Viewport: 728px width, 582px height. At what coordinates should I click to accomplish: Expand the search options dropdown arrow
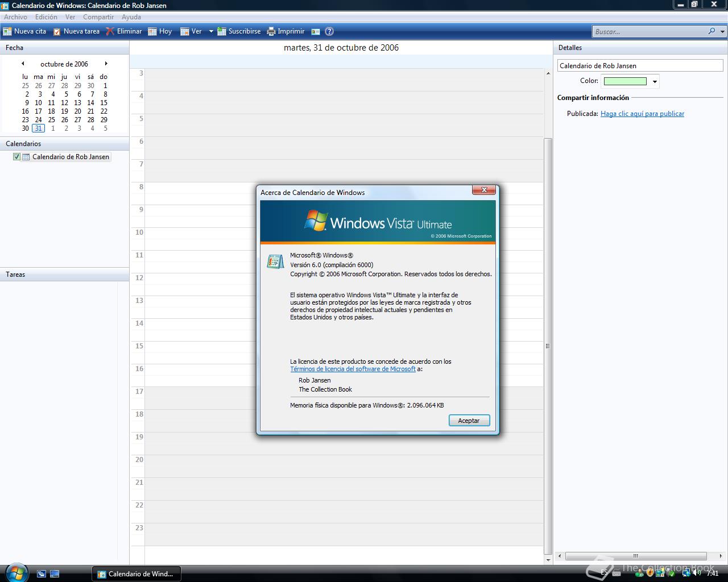coord(723,31)
